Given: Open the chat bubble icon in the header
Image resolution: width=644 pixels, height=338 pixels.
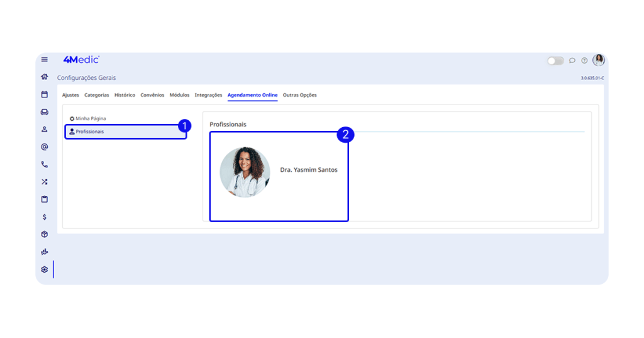Looking at the screenshot, I should pyautogui.click(x=572, y=60).
